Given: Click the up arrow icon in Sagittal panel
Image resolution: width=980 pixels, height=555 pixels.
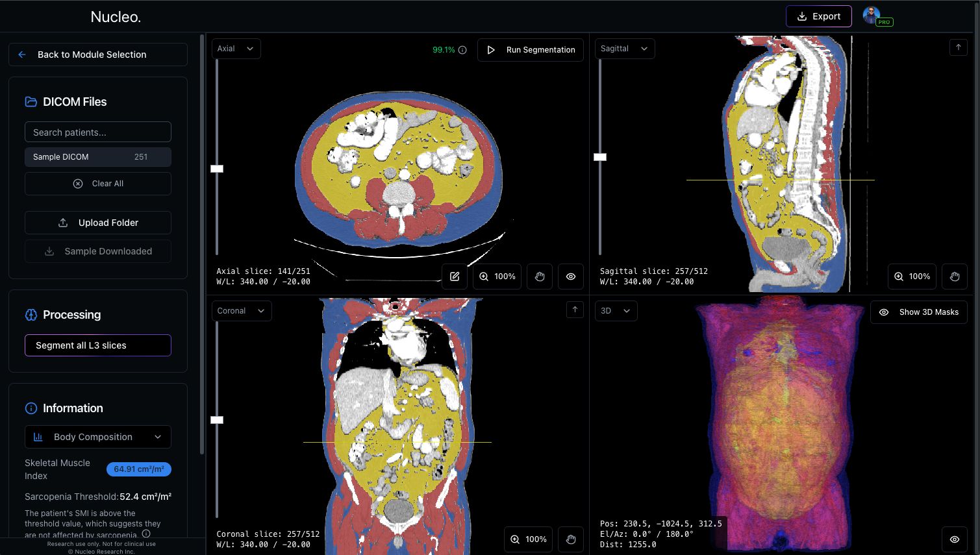Looking at the screenshot, I should (959, 47).
